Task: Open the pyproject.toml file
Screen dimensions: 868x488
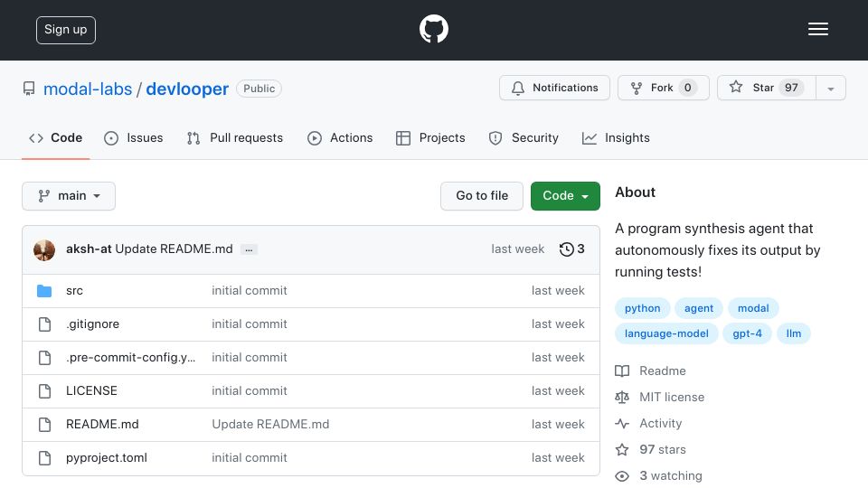Action: 107,457
